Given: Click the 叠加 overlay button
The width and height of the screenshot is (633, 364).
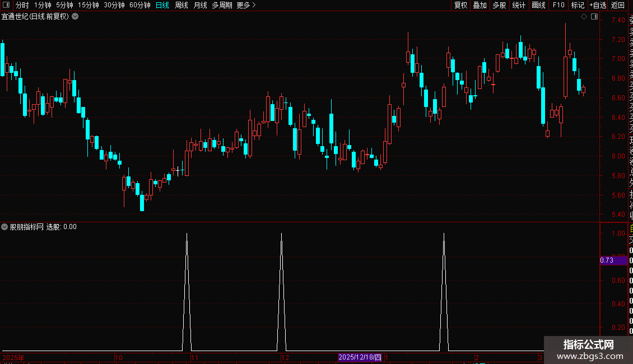Looking at the screenshot, I should (x=480, y=5).
